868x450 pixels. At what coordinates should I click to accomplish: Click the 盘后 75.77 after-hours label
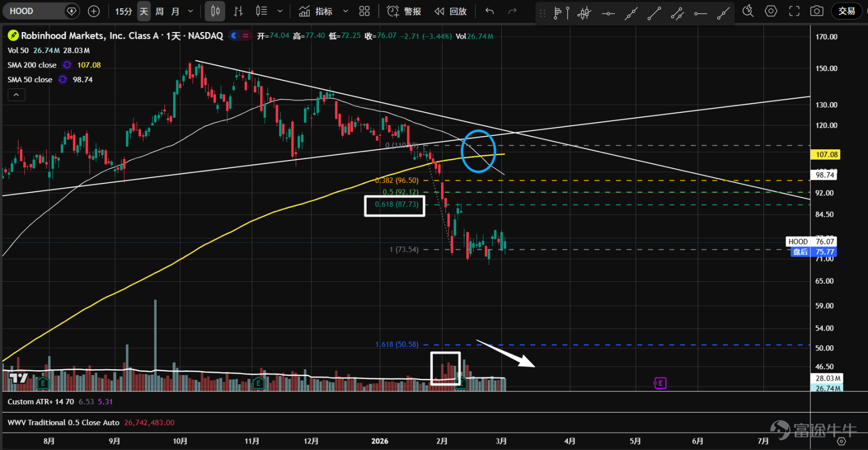coord(814,252)
